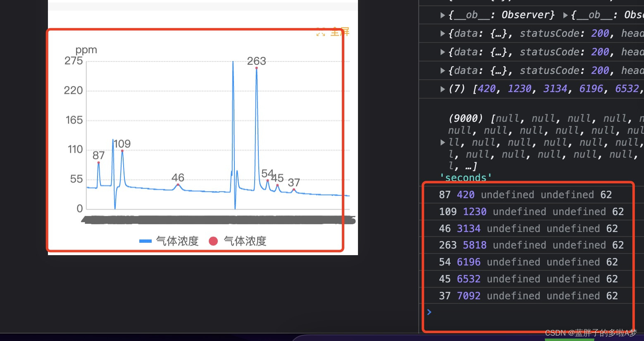Click the 55 label on ppm axis

pyautogui.click(x=76, y=179)
